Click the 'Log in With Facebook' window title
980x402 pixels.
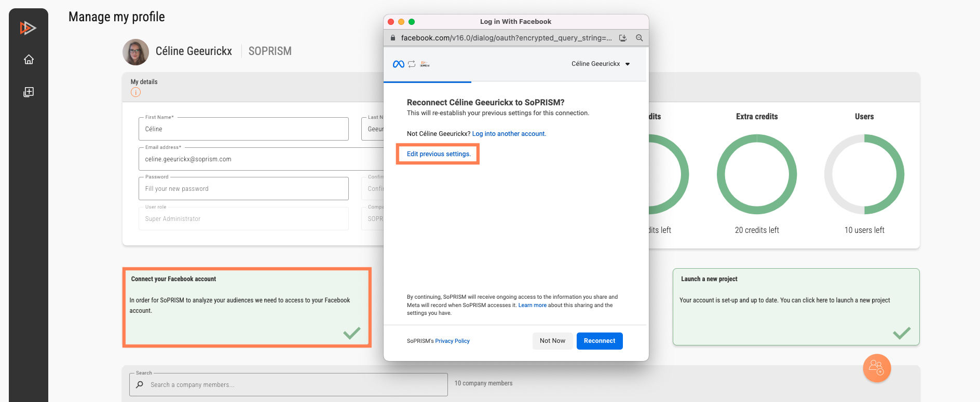point(515,22)
